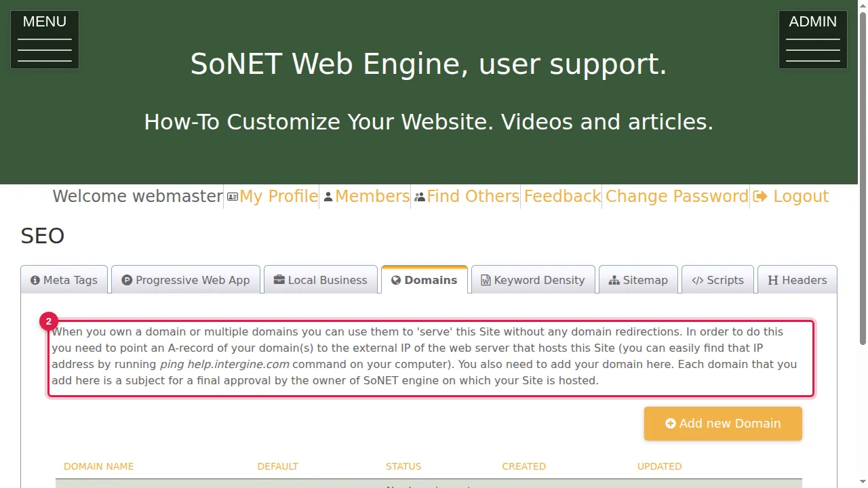This screenshot has height=488, width=868.
Task: Open the Keyword Density tab
Action: click(x=533, y=280)
